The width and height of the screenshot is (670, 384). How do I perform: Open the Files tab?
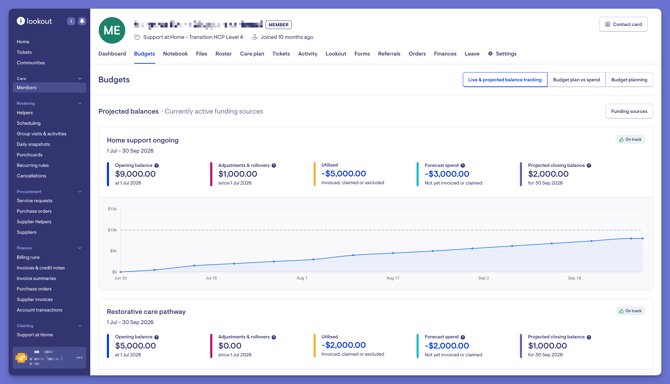[201, 54]
